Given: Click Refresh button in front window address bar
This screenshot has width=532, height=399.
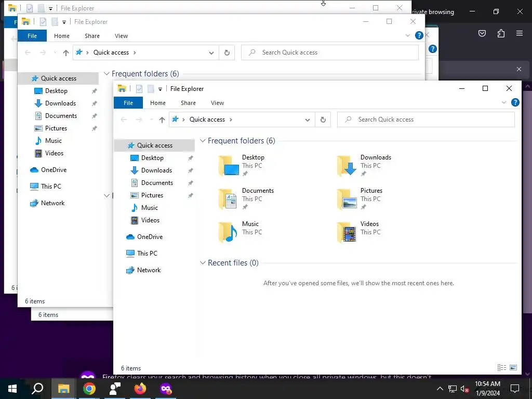Looking at the screenshot, I should (x=323, y=119).
